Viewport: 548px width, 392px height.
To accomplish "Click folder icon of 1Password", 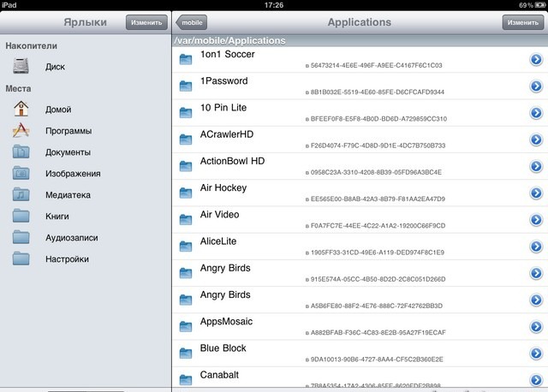I will point(186,86).
